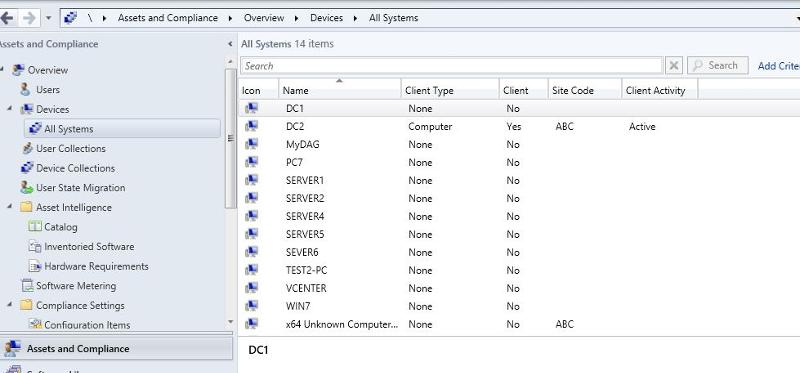800x373 pixels.
Task: Select Devices in breadcrumb path
Action: 327,18
